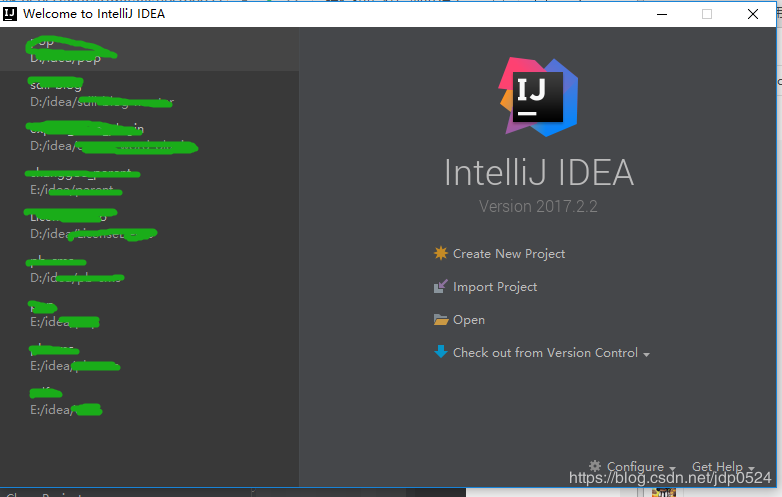Choose Import Project

click(x=495, y=287)
